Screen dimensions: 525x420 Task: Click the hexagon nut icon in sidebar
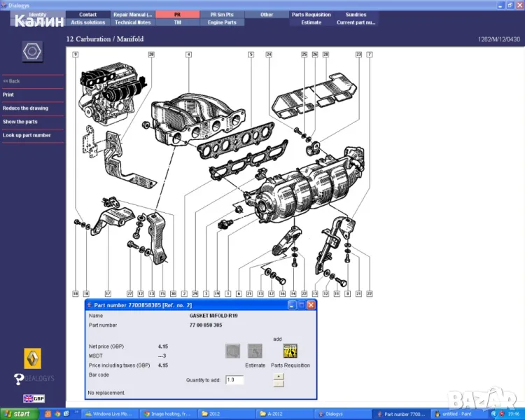point(32,52)
